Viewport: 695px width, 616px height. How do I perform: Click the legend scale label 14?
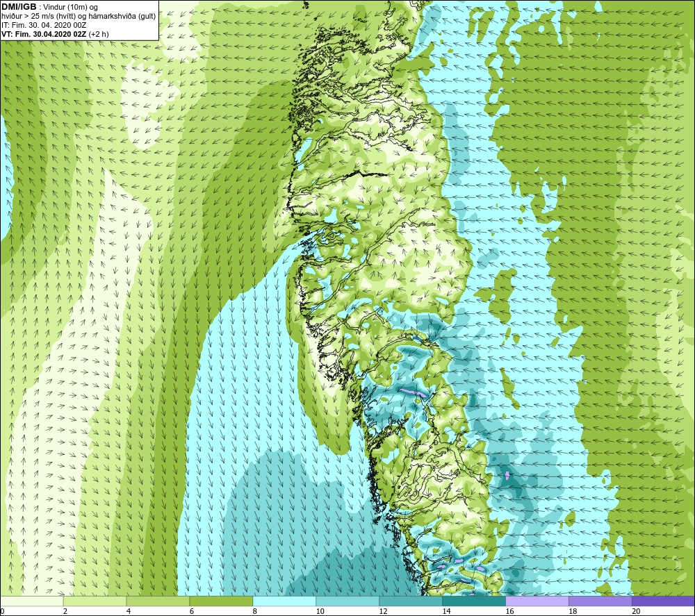point(446,611)
